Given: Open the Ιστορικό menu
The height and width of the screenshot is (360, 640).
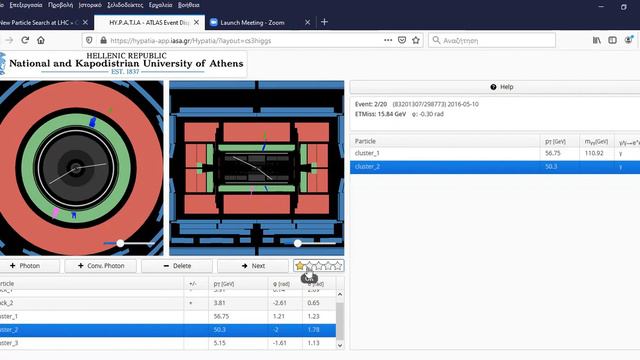Looking at the screenshot, I should point(90,5).
